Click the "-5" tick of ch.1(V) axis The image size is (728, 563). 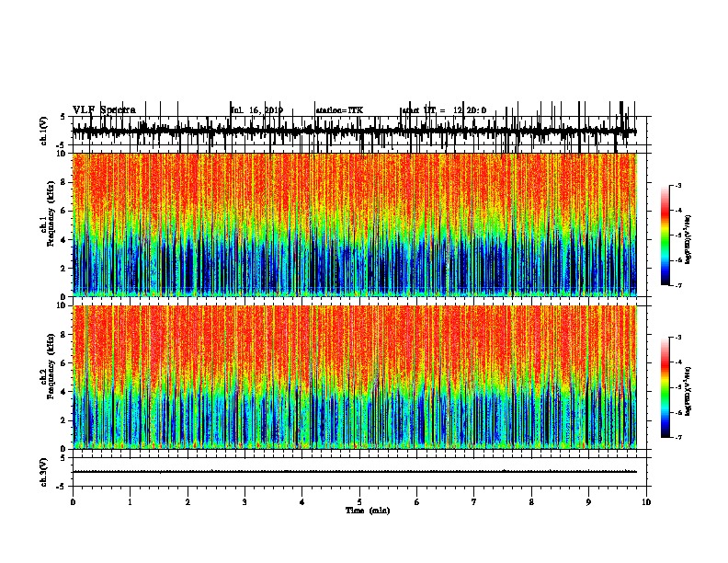tap(61, 145)
